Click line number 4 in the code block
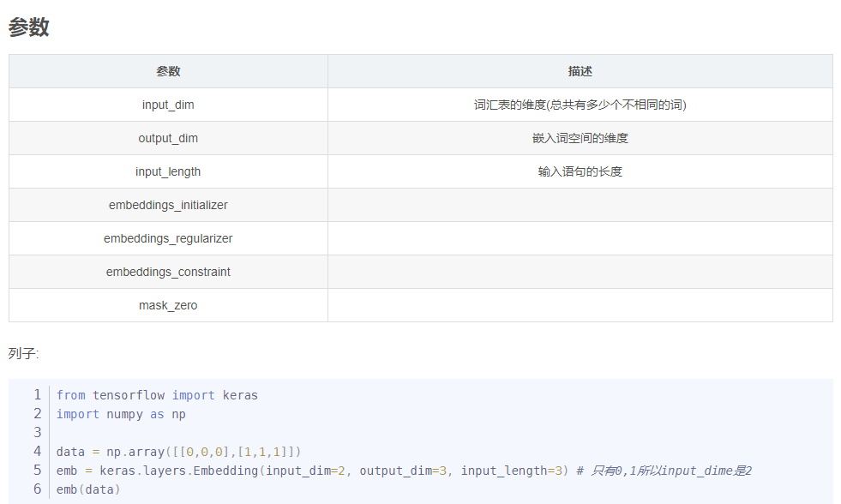This screenshot has width=841, height=504. pyautogui.click(x=37, y=452)
